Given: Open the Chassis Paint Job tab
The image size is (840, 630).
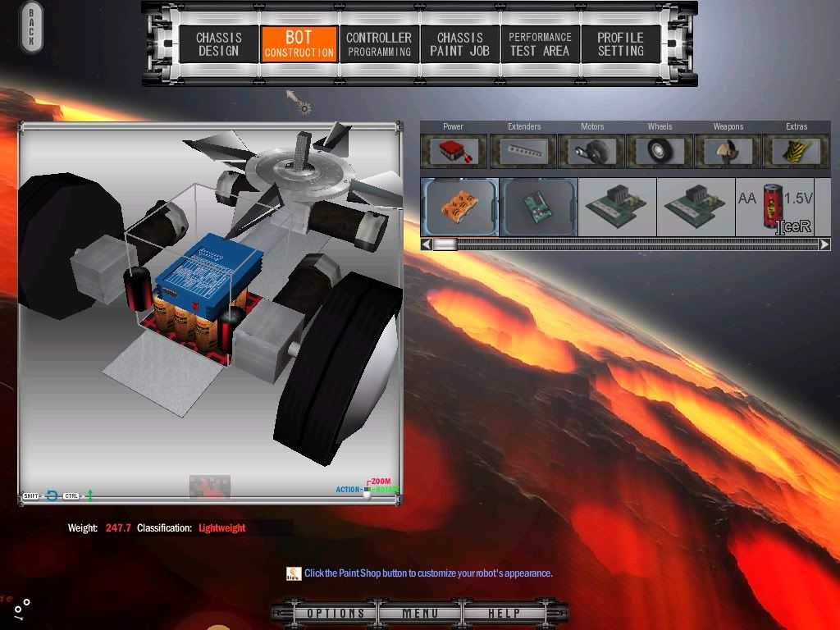Looking at the screenshot, I should (x=459, y=44).
